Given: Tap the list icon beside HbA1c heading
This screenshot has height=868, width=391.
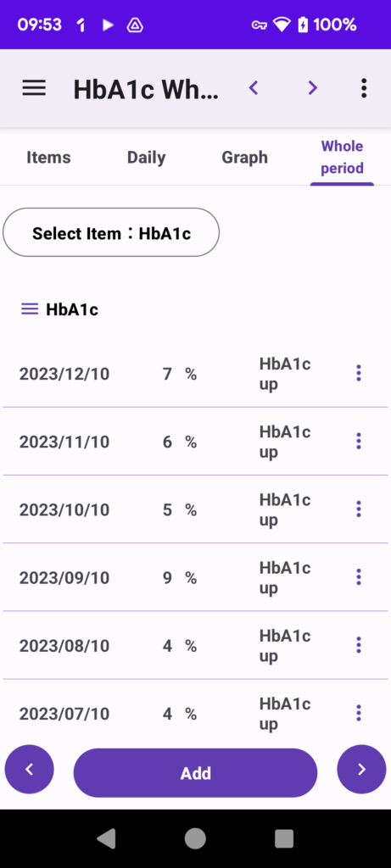Looking at the screenshot, I should [x=30, y=309].
